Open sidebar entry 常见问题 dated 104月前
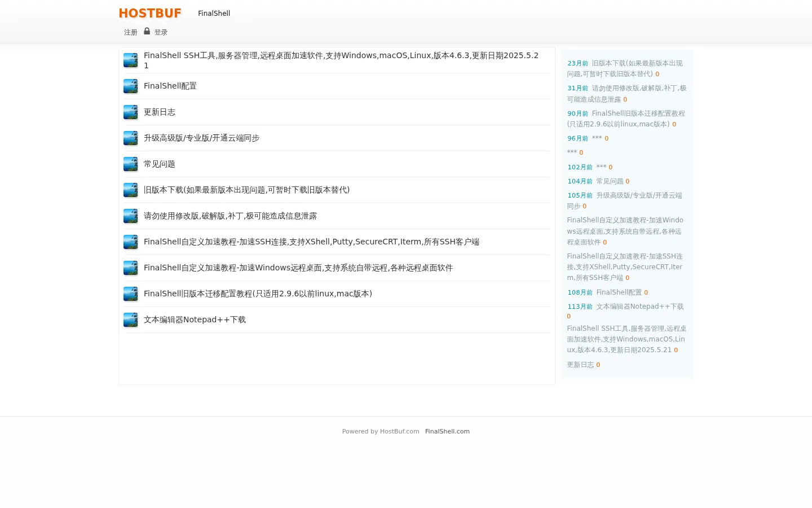This screenshot has height=508, width=812. [x=610, y=181]
